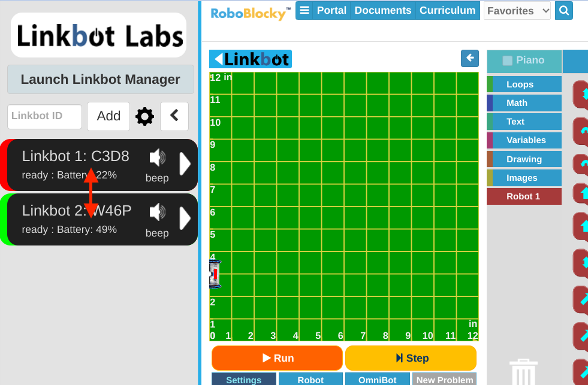Click the Add button for Linkbot ID
This screenshot has width=588, height=385.
108,117
